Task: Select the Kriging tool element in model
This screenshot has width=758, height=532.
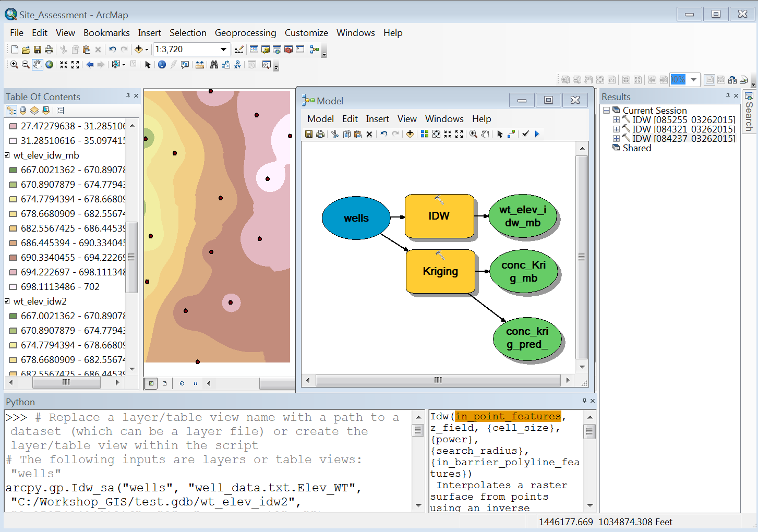Action: tap(440, 271)
